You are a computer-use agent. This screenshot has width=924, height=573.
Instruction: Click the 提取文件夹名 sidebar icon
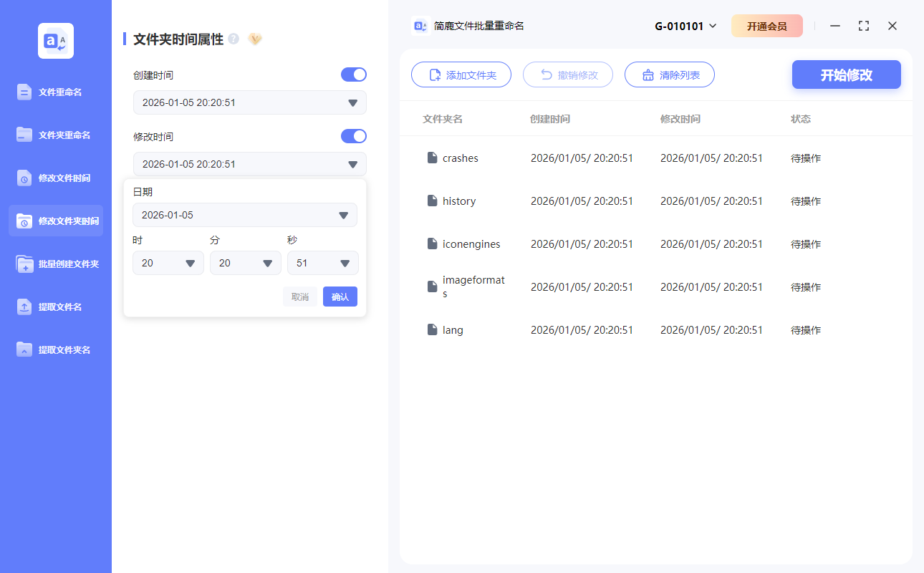(x=24, y=350)
